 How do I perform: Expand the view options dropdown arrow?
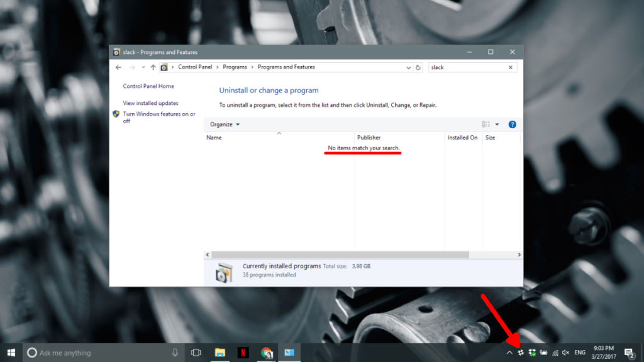pos(497,124)
